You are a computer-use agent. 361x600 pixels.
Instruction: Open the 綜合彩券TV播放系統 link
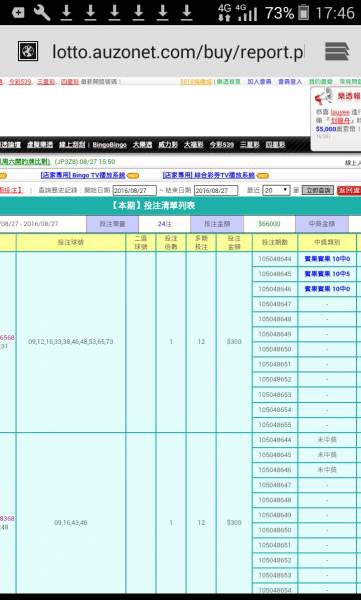209,175
